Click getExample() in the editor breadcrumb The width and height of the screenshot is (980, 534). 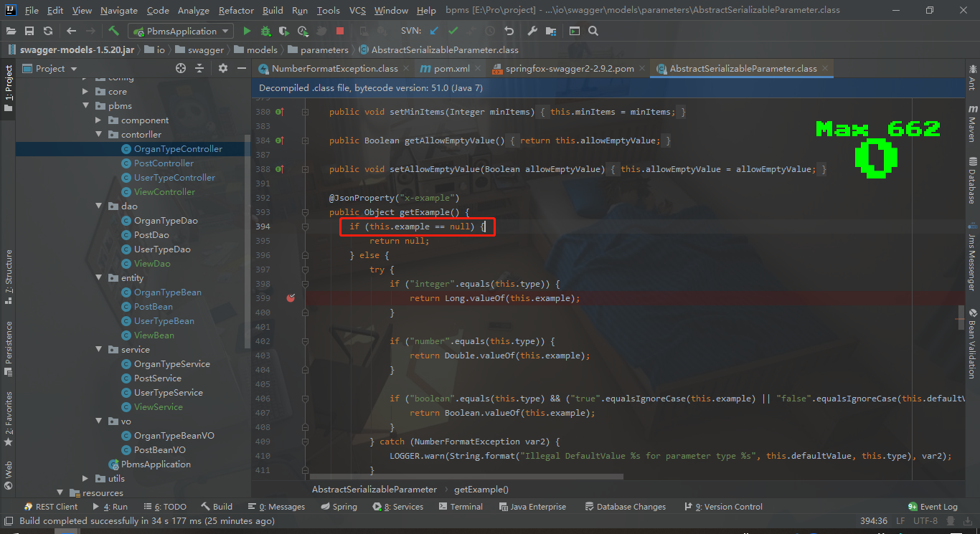pyautogui.click(x=481, y=489)
